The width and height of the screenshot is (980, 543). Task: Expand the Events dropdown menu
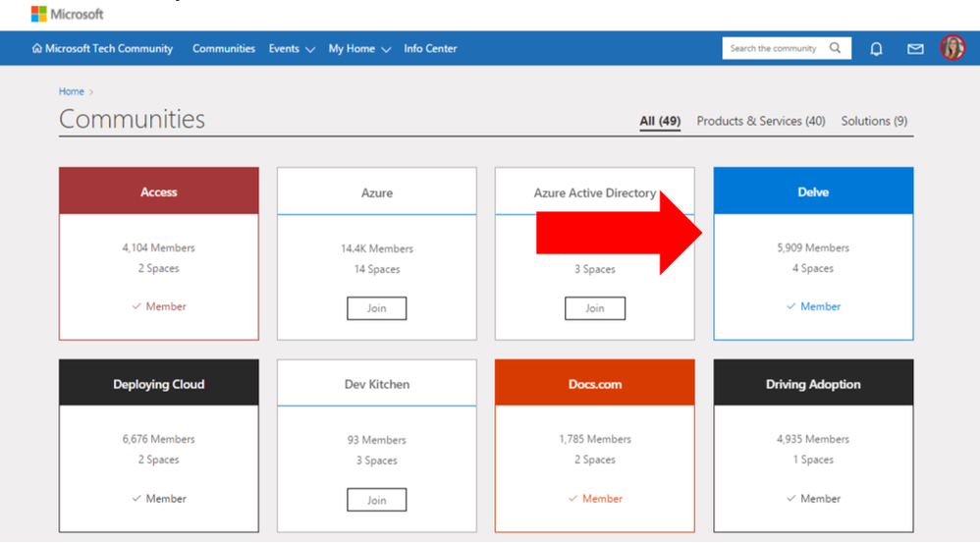tap(292, 49)
